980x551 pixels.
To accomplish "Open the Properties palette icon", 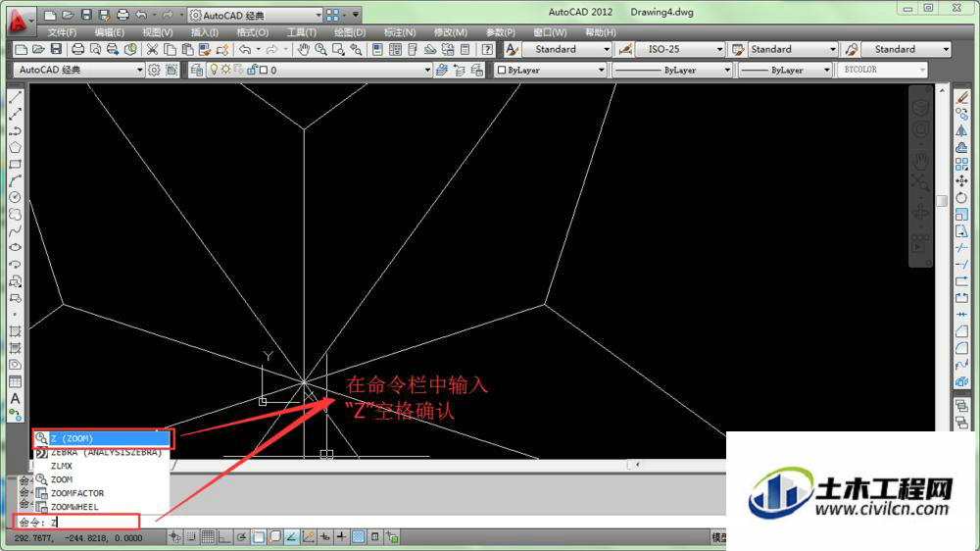I will 377,49.
